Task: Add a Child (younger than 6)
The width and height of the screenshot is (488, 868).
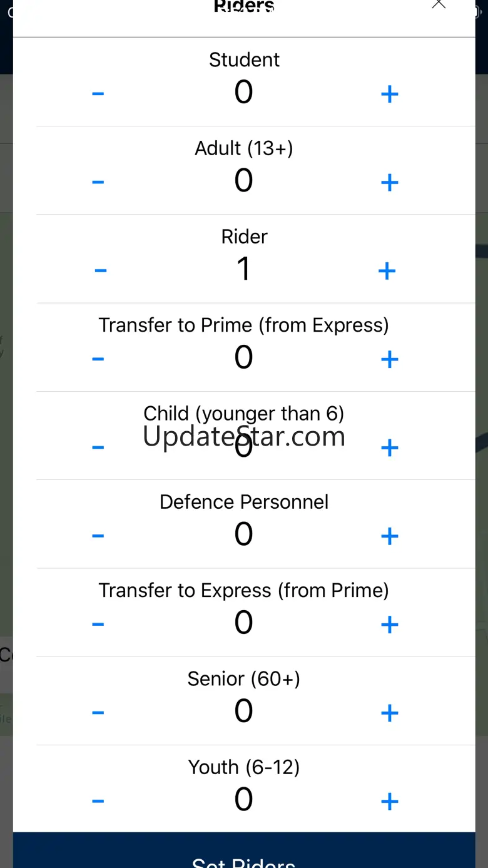Action: (389, 447)
